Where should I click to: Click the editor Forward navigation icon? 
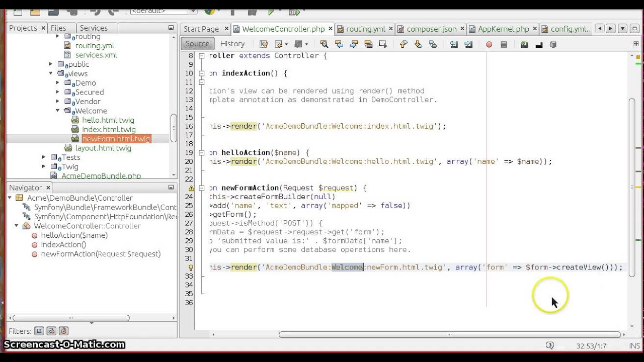pyautogui.click(x=298, y=44)
